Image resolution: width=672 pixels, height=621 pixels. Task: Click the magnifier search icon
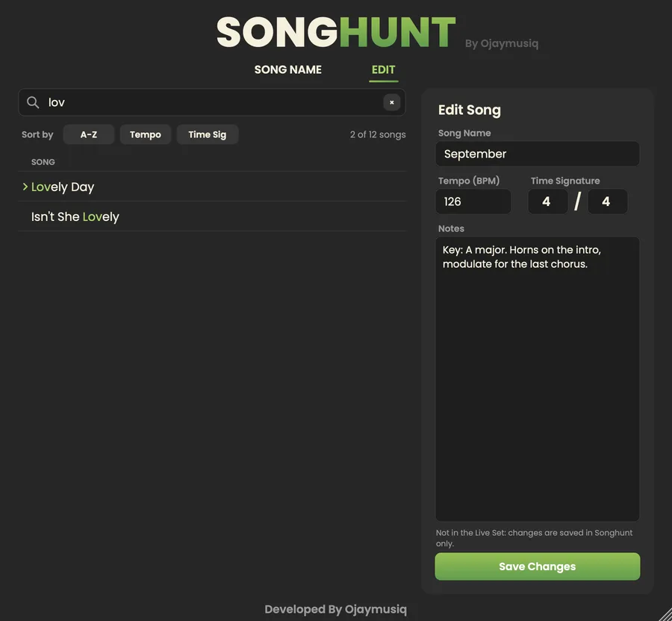point(33,102)
